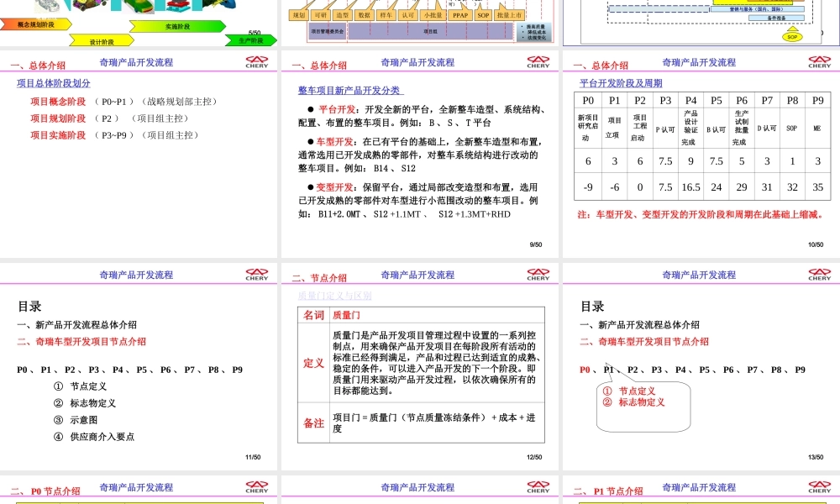
Task: Click Chery logo on P1 节点介绍 slide
Action: click(x=819, y=487)
